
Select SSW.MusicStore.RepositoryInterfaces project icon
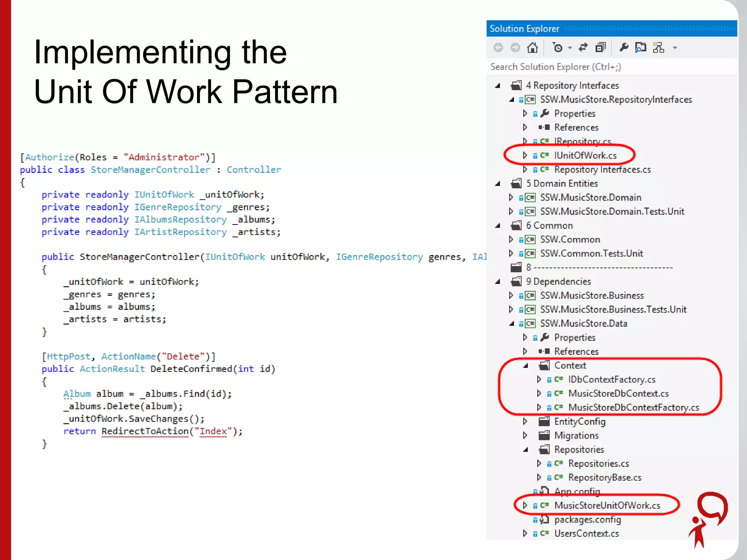point(530,100)
